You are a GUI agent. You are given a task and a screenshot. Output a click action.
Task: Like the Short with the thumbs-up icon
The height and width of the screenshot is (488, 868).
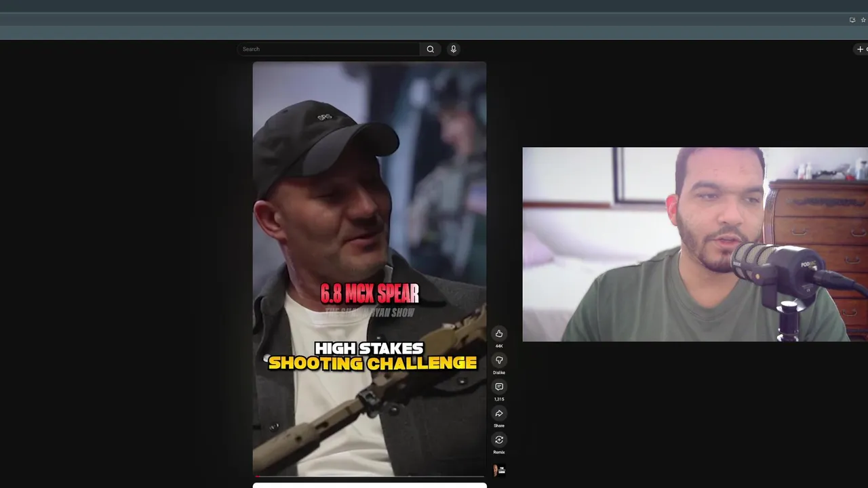499,333
